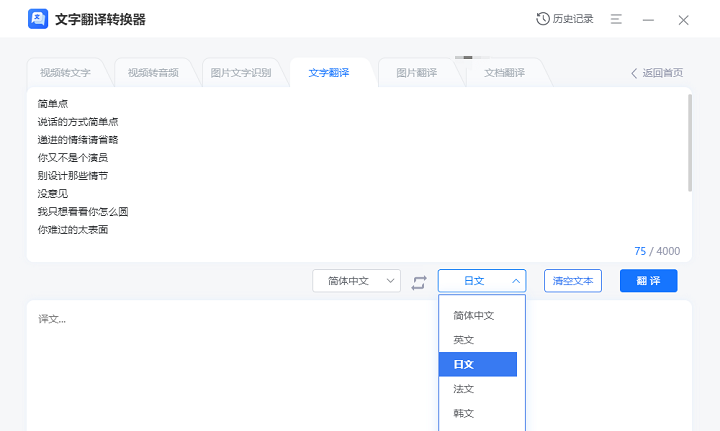Click the 清空文本 button
Image resolution: width=720 pixels, height=431 pixels.
tap(573, 281)
